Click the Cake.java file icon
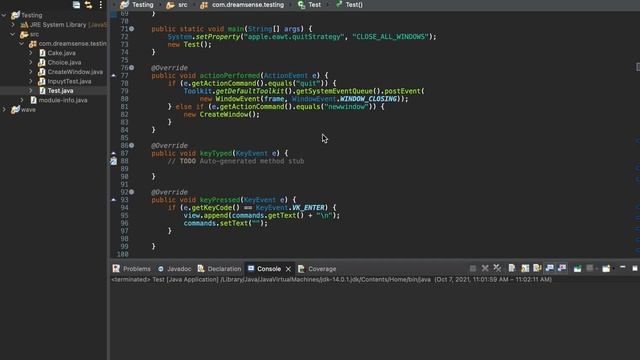This screenshot has width=640, height=360. point(42,53)
